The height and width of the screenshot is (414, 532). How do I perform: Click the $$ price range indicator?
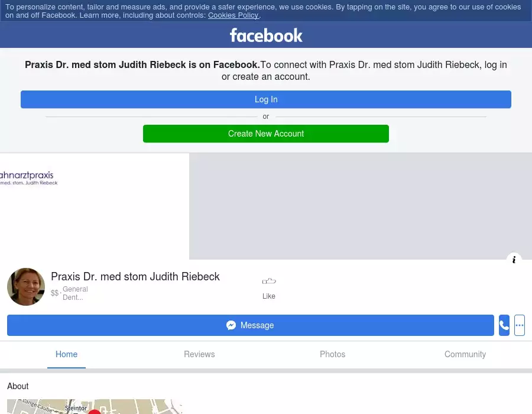coord(55,293)
